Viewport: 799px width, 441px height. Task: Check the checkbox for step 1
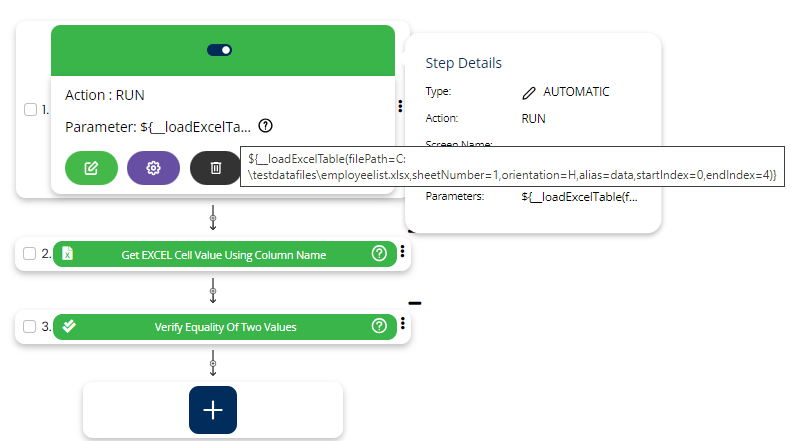(x=31, y=110)
